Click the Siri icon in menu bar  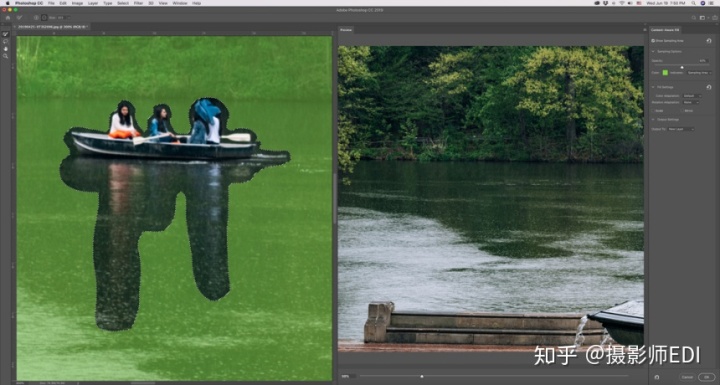pos(703,3)
